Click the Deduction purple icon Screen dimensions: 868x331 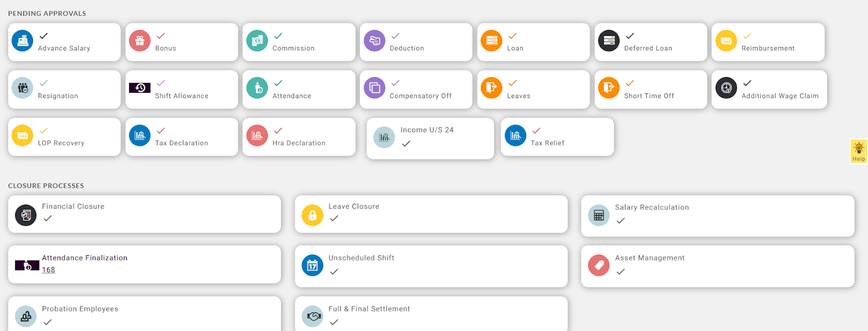(374, 41)
